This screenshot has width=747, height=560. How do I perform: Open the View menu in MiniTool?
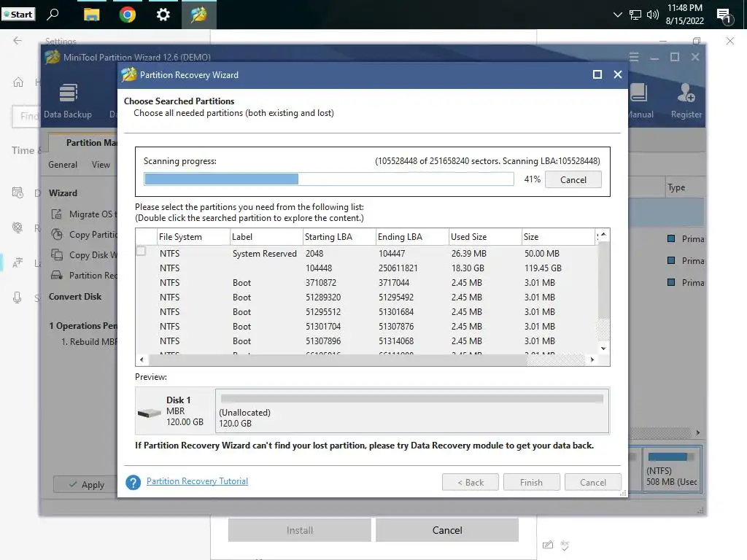[x=101, y=164]
